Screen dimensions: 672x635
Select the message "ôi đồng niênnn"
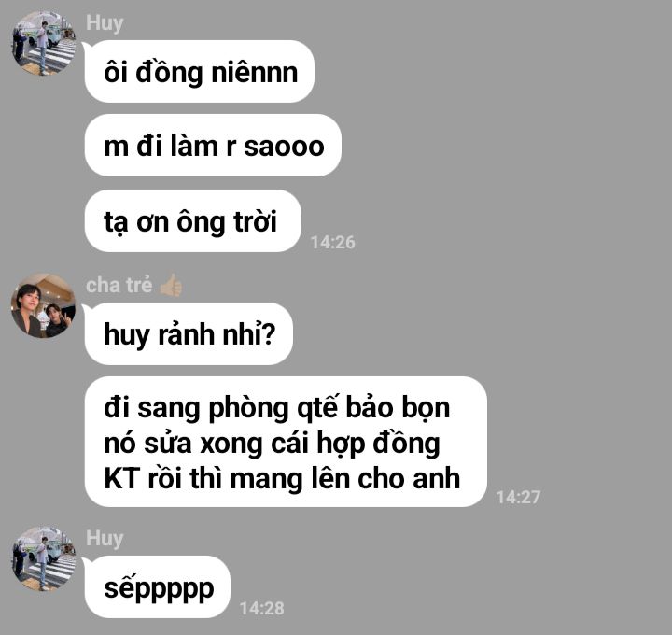point(200,72)
